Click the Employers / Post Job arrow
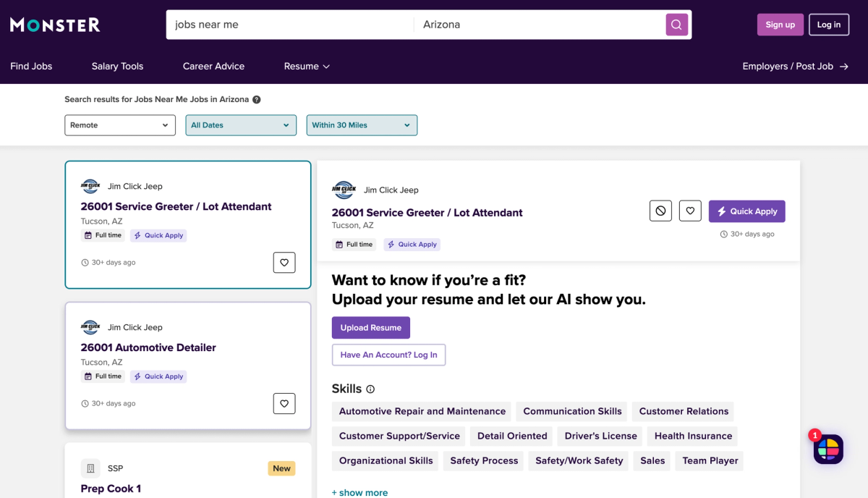The image size is (868, 498). tap(843, 67)
